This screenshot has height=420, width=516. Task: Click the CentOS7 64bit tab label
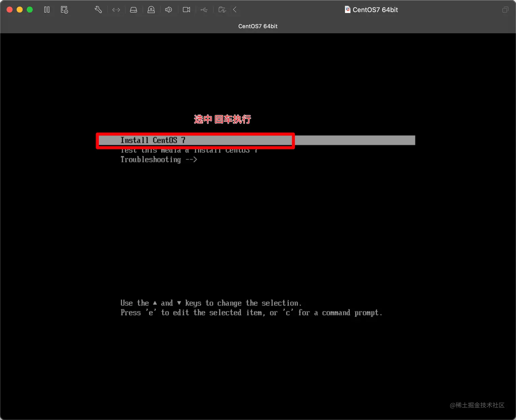tap(258, 26)
